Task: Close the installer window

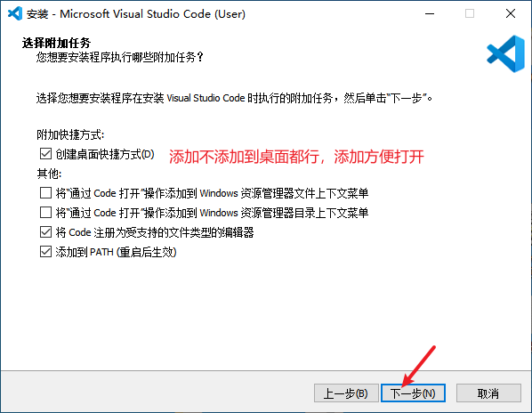Action: [511, 13]
